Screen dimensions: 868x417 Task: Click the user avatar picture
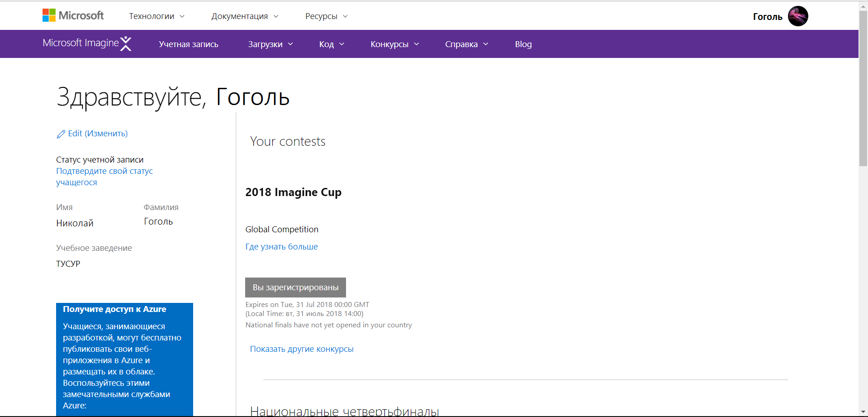tap(798, 16)
